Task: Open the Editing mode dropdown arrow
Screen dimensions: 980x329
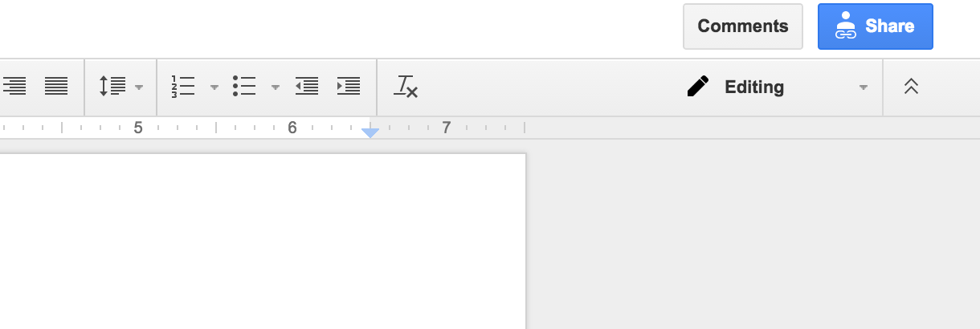Action: click(x=864, y=87)
